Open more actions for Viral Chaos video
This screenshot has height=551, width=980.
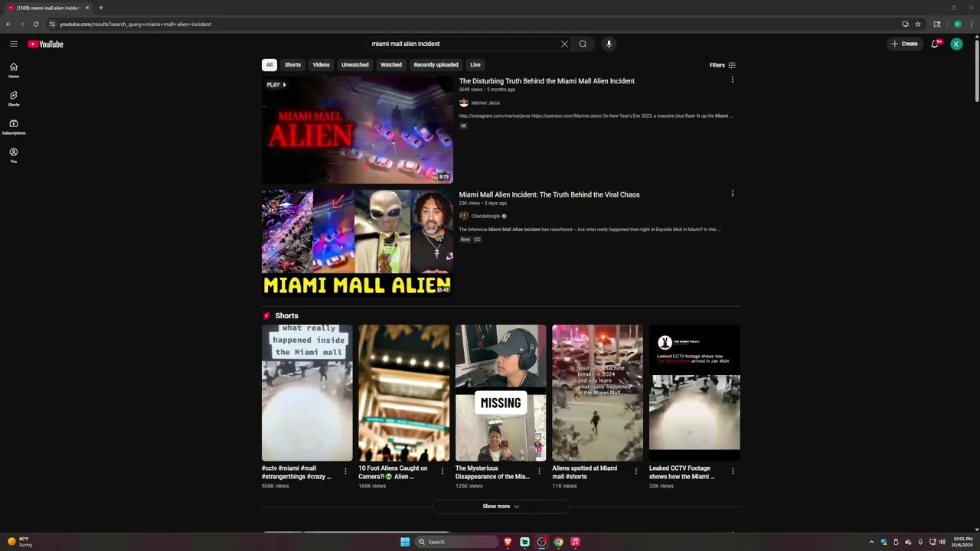point(733,194)
